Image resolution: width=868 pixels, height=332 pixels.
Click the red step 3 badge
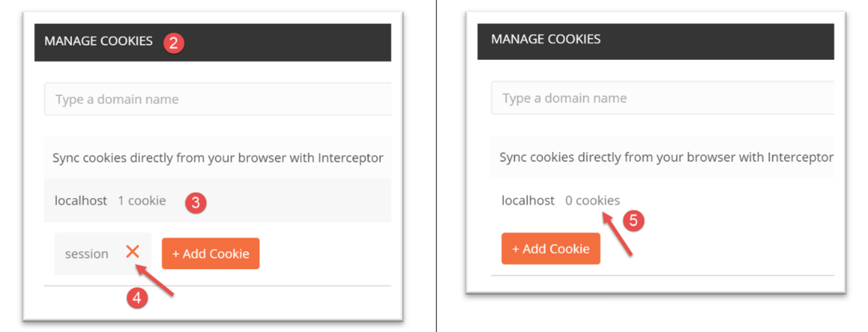tap(195, 202)
